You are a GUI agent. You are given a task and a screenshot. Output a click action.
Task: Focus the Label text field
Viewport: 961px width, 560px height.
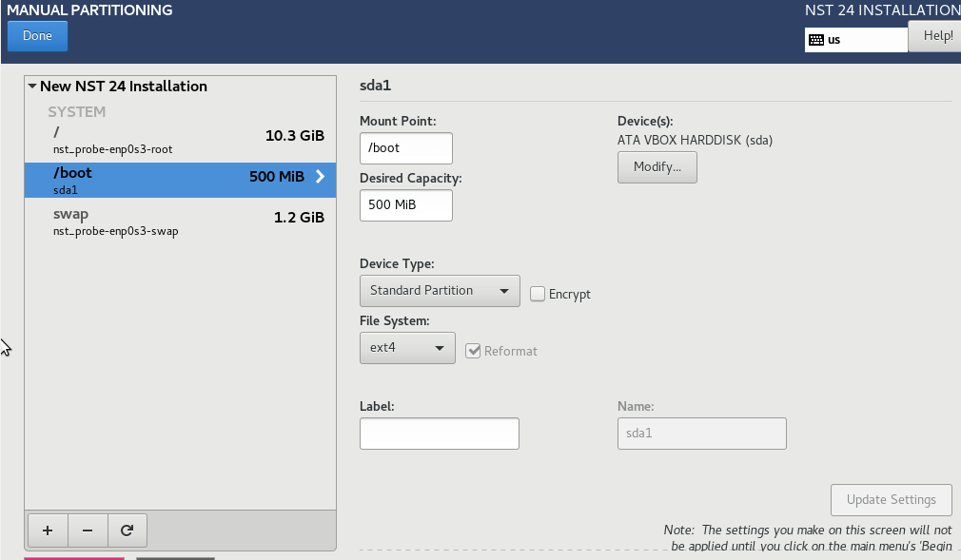click(x=439, y=433)
